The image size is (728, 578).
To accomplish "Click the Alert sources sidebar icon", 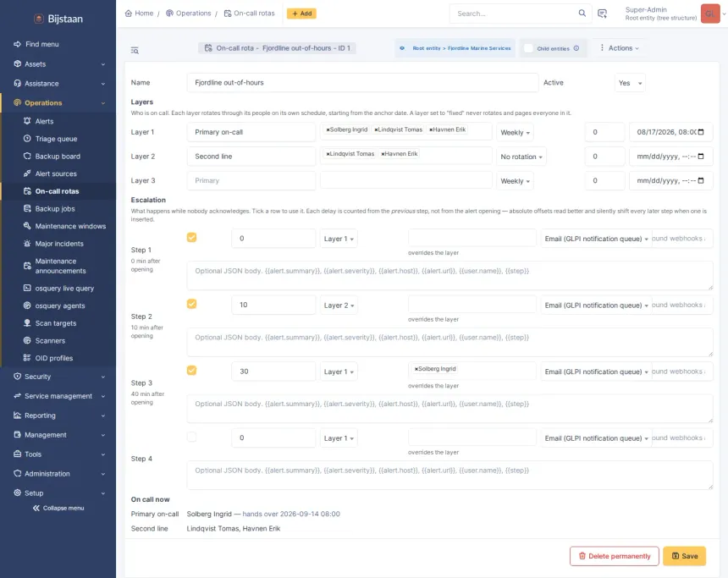I will [27, 173].
